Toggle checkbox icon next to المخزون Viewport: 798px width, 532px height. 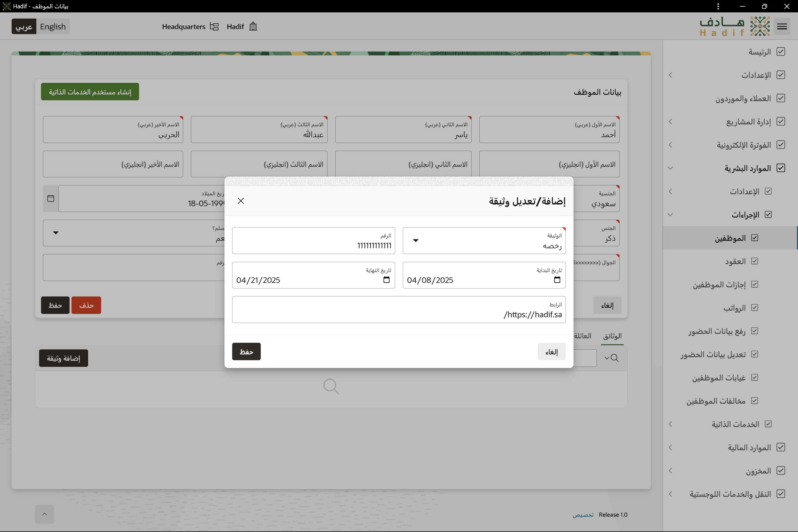781,470
